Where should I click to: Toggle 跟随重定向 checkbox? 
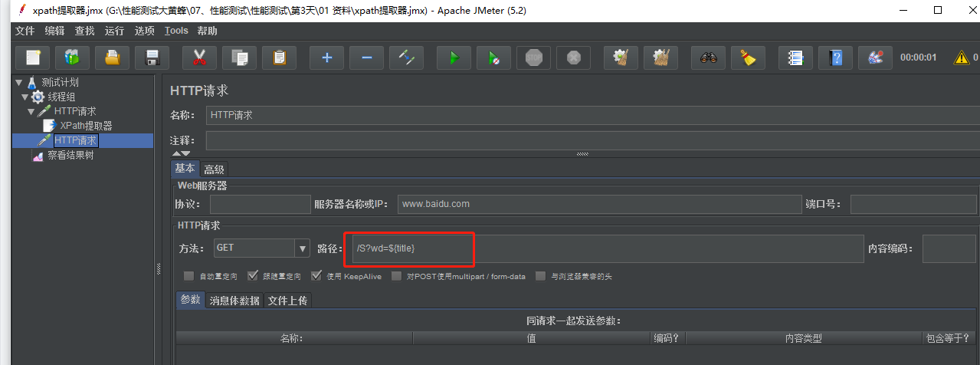[252, 276]
